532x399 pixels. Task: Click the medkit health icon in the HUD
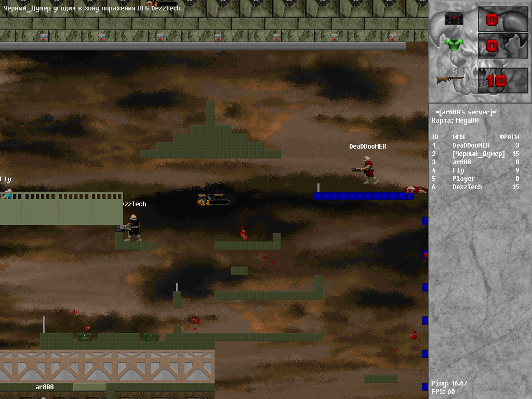coord(454,18)
